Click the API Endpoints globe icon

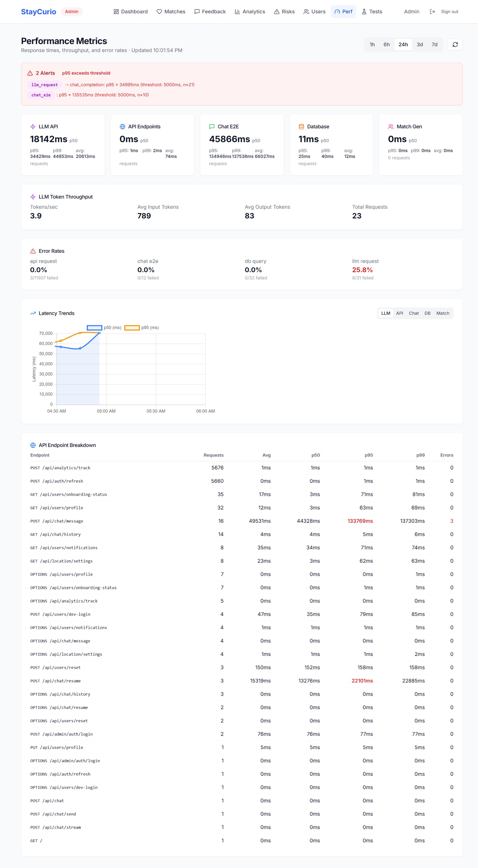point(122,127)
